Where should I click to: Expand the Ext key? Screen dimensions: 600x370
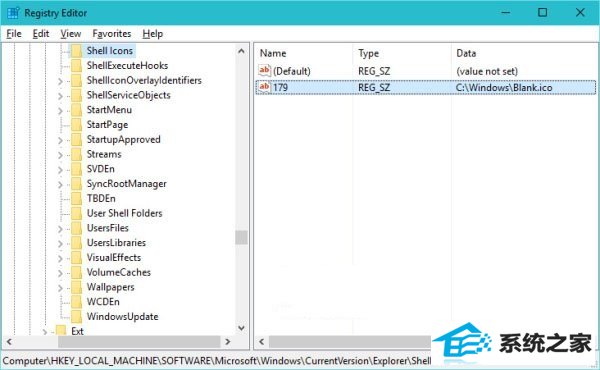click(45, 332)
